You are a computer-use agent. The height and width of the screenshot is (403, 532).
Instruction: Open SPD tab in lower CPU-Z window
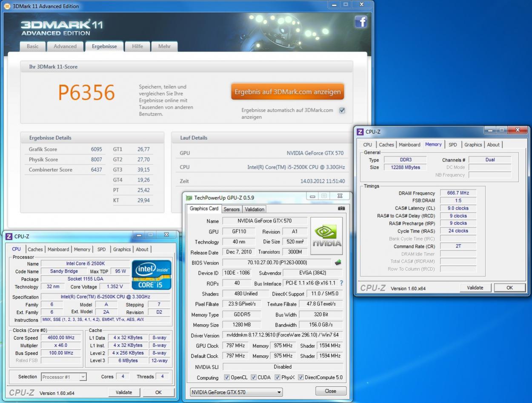[102, 250]
